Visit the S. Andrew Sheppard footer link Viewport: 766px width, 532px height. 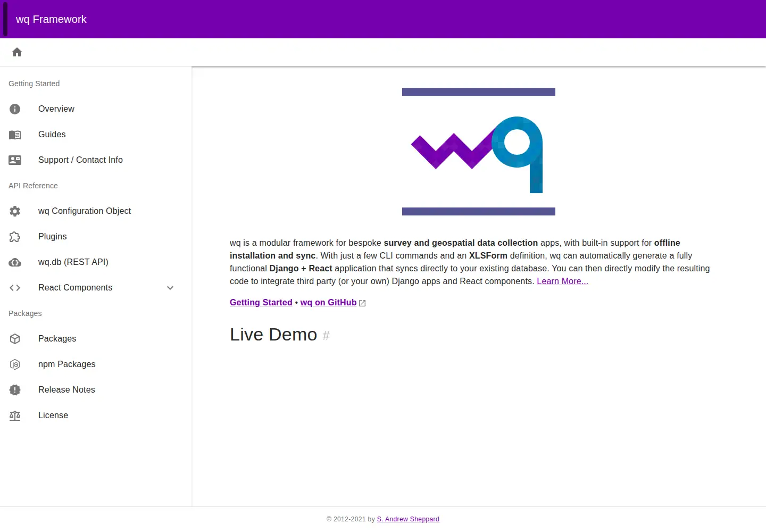tap(408, 519)
